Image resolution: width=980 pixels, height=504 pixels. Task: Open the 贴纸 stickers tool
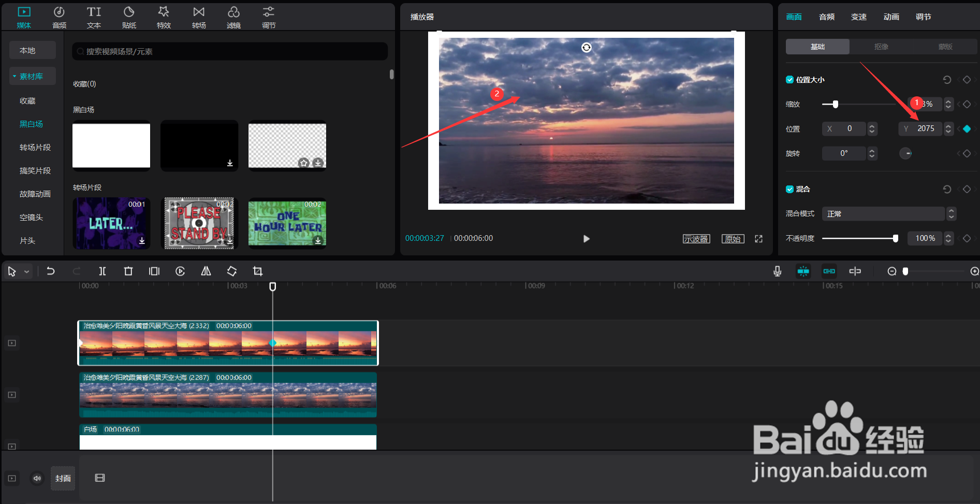coord(129,17)
